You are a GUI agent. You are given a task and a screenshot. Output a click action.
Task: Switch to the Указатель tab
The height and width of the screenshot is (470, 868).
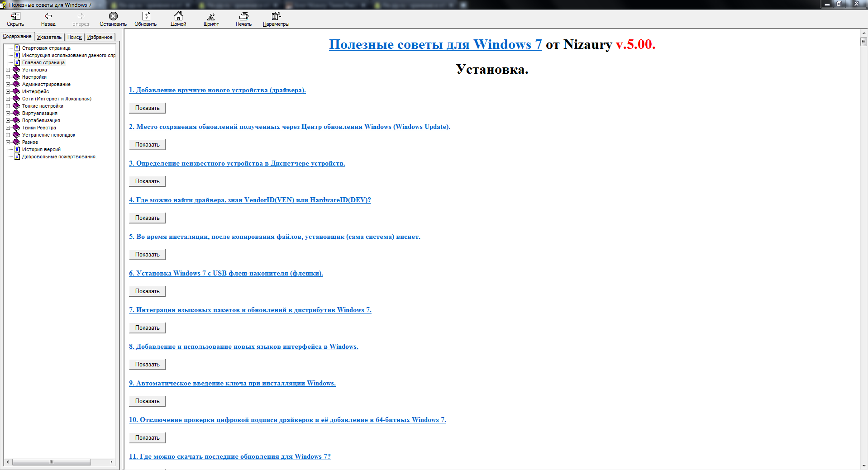coord(49,37)
